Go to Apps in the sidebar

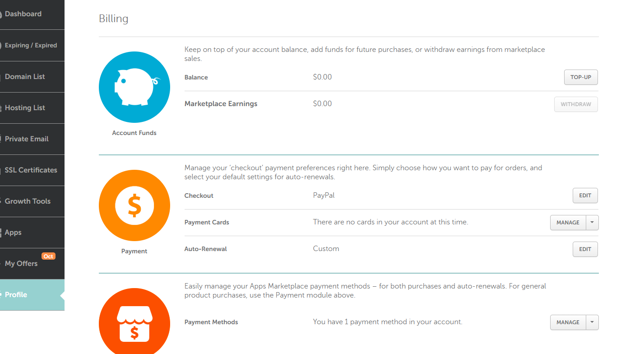tap(32, 232)
